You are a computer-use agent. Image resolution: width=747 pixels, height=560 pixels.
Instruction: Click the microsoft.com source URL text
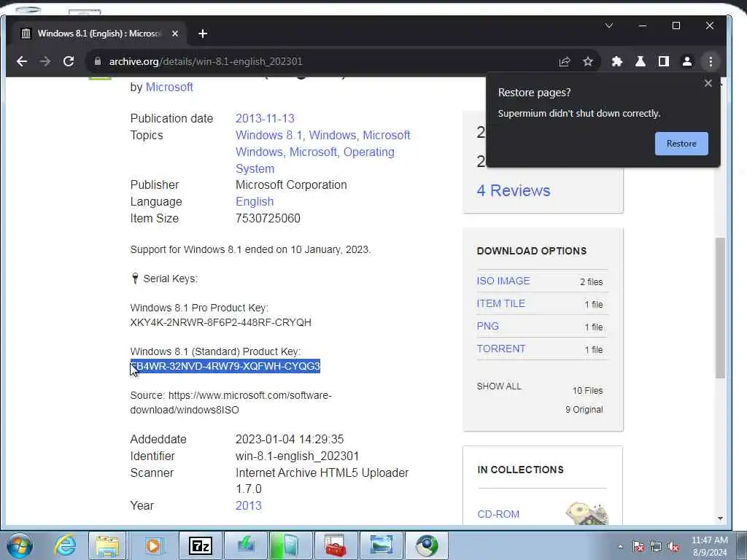click(x=231, y=402)
